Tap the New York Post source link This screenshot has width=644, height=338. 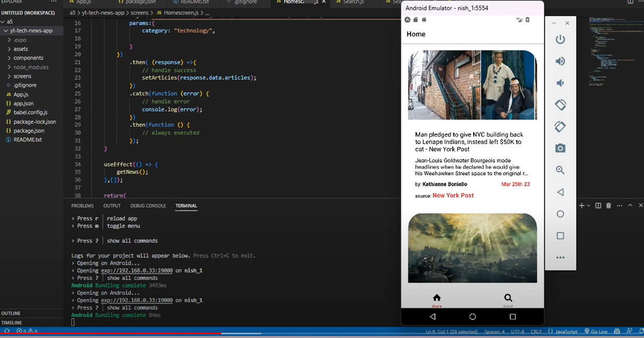pos(453,196)
